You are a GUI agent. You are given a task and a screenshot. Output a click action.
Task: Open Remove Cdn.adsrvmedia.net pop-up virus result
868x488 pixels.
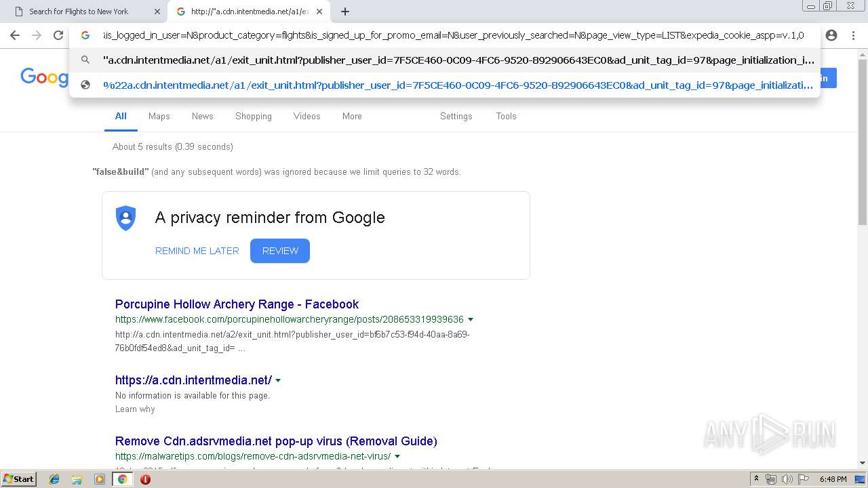276,441
